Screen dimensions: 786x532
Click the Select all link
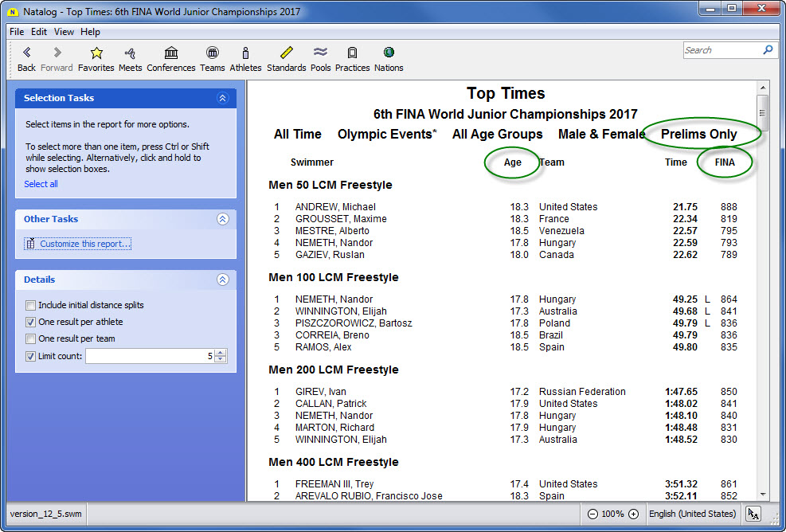coord(41,184)
